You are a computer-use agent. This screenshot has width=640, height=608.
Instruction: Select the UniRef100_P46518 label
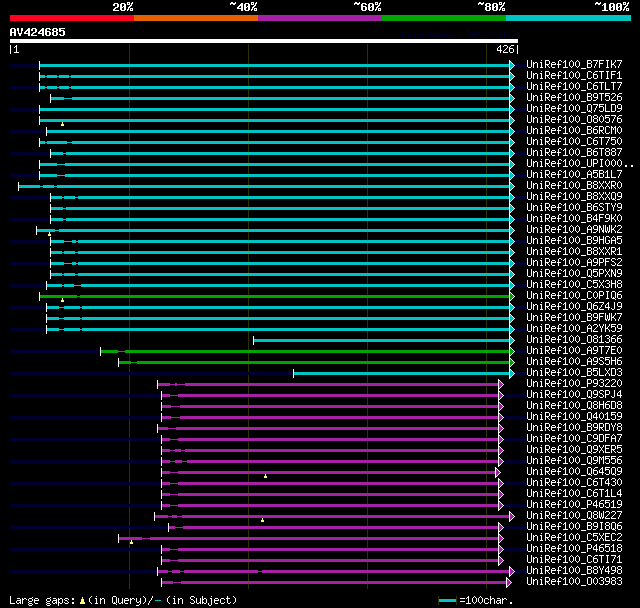pos(574,549)
